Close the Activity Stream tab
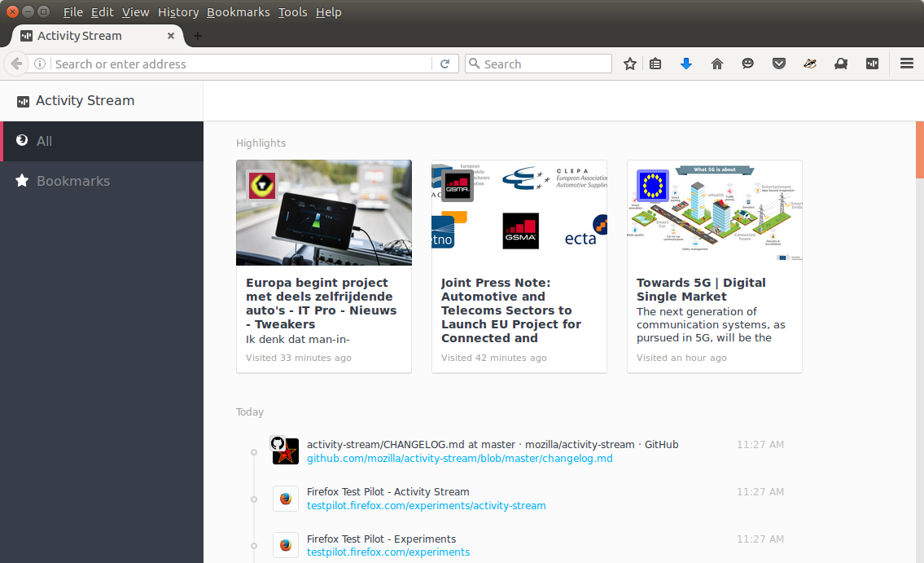 (171, 36)
